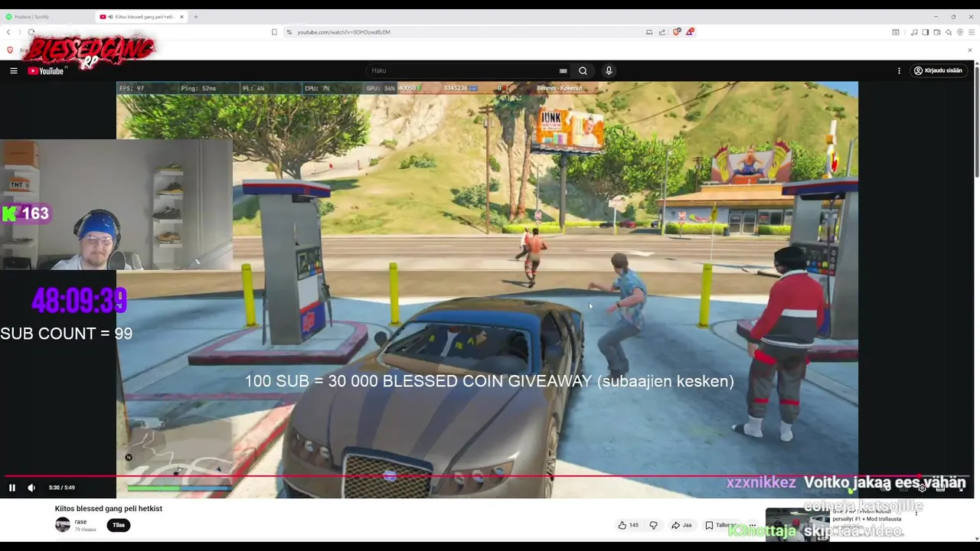
Task: Share the video using Jaa button
Action: tap(681, 525)
